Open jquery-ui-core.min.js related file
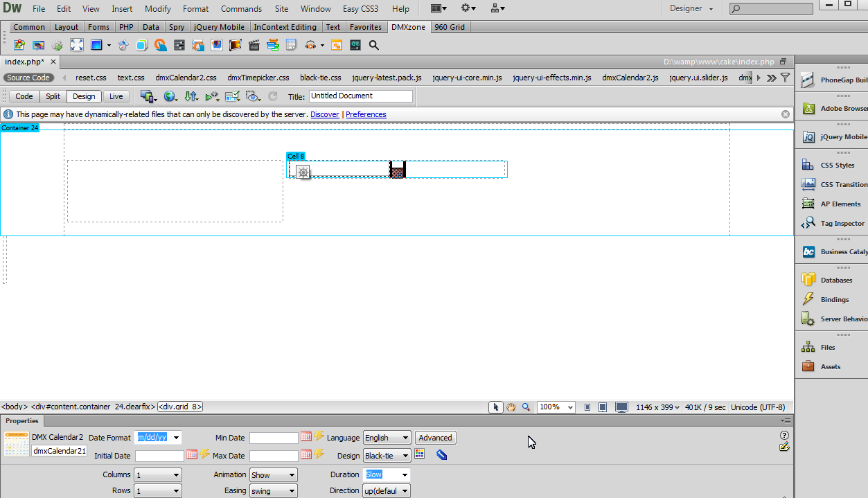Screen dimensions: 868x498 click(467, 78)
